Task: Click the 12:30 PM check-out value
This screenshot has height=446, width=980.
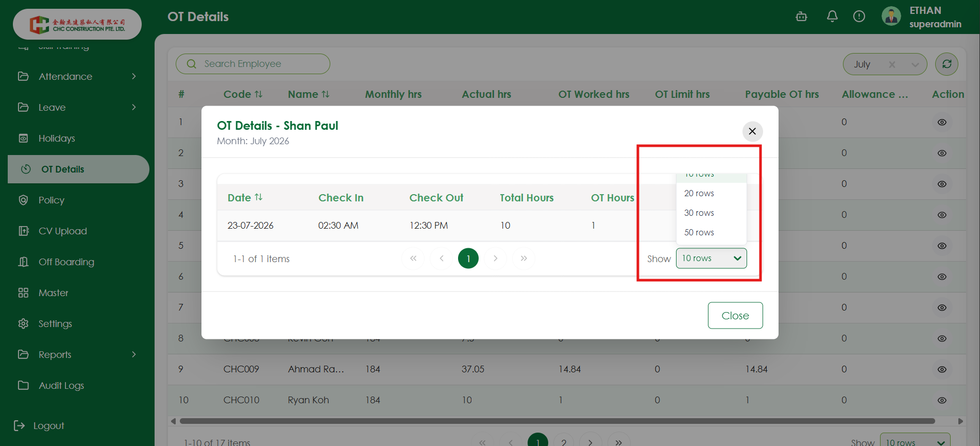Action: 429,226
